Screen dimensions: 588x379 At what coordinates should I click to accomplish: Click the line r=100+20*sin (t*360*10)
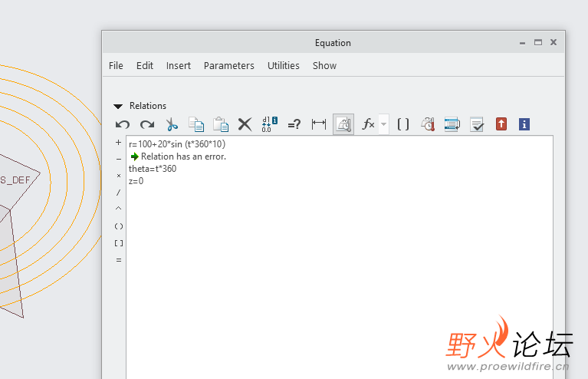point(177,144)
